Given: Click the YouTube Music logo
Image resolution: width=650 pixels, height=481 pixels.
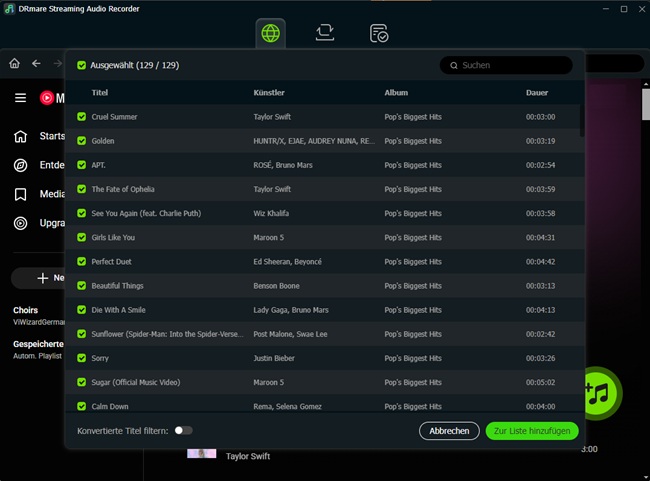Looking at the screenshot, I should (x=52, y=98).
